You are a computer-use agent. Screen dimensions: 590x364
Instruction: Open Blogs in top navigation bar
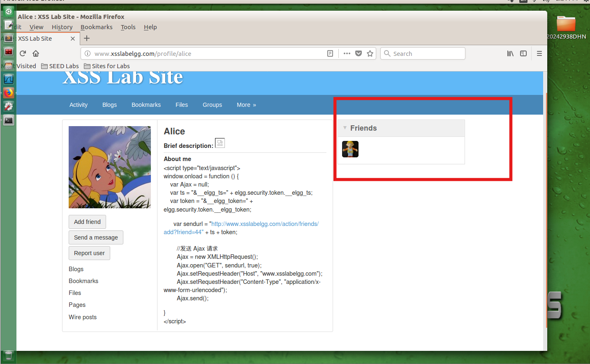[109, 105]
